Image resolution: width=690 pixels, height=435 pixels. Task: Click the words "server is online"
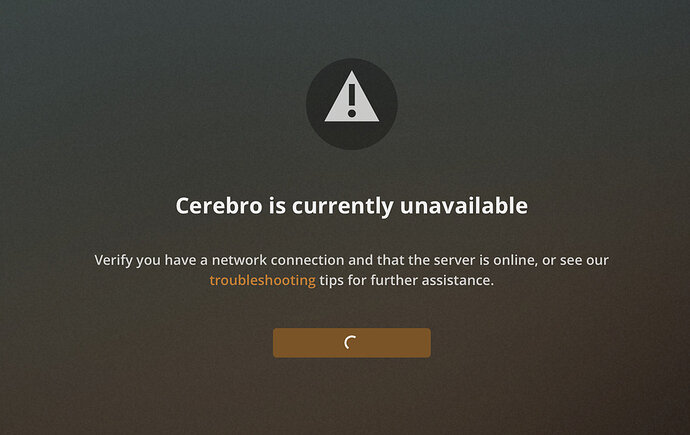485,260
